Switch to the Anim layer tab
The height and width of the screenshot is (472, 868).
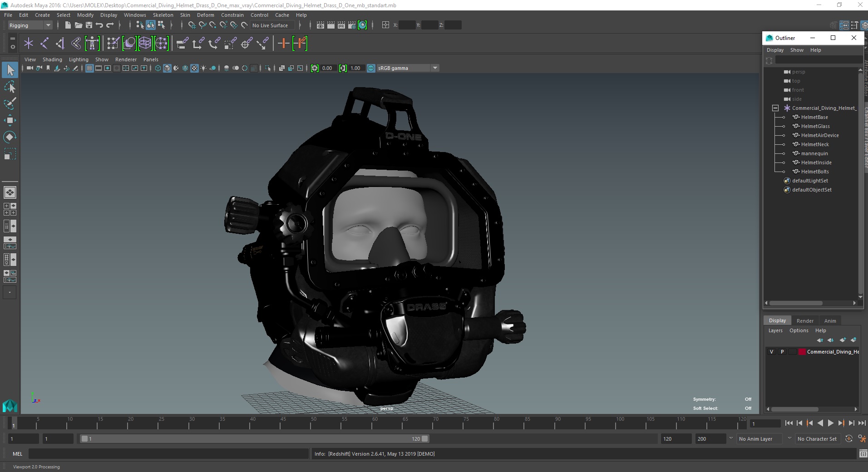(x=830, y=321)
